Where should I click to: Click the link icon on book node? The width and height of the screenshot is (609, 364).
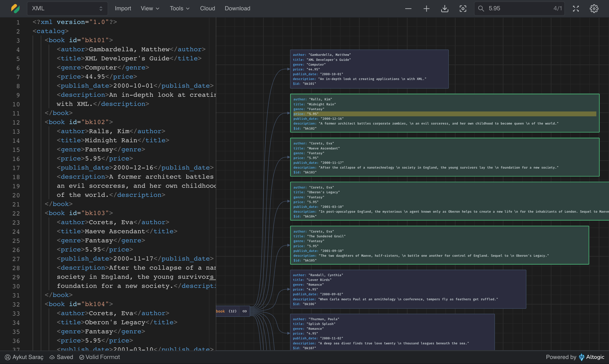click(x=244, y=311)
